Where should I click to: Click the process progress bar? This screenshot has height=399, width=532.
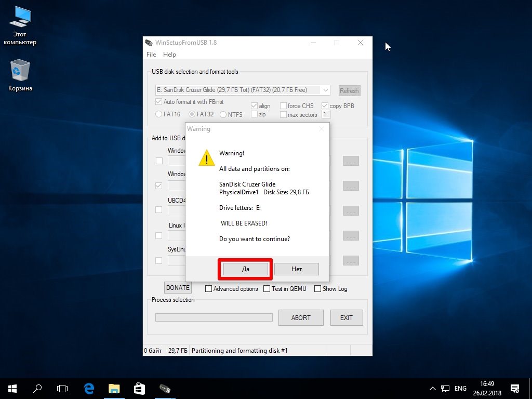tap(214, 317)
